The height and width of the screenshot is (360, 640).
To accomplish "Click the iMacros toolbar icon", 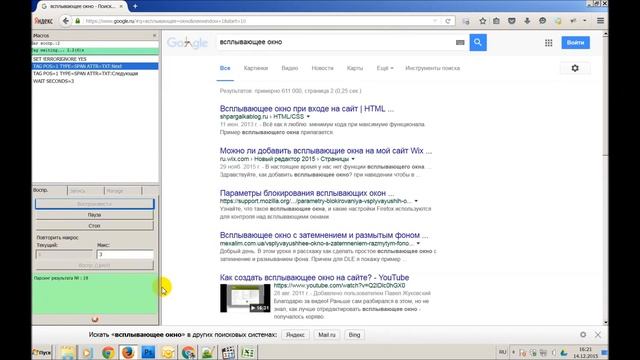I will coord(558,21).
